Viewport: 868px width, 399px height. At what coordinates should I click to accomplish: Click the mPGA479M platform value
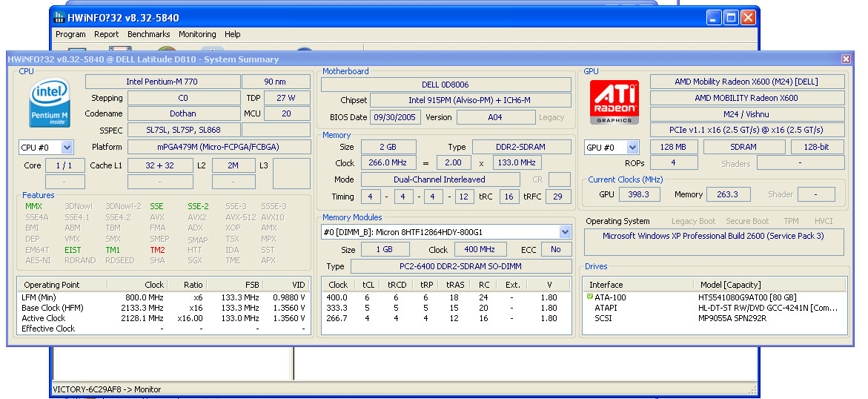coord(219,147)
